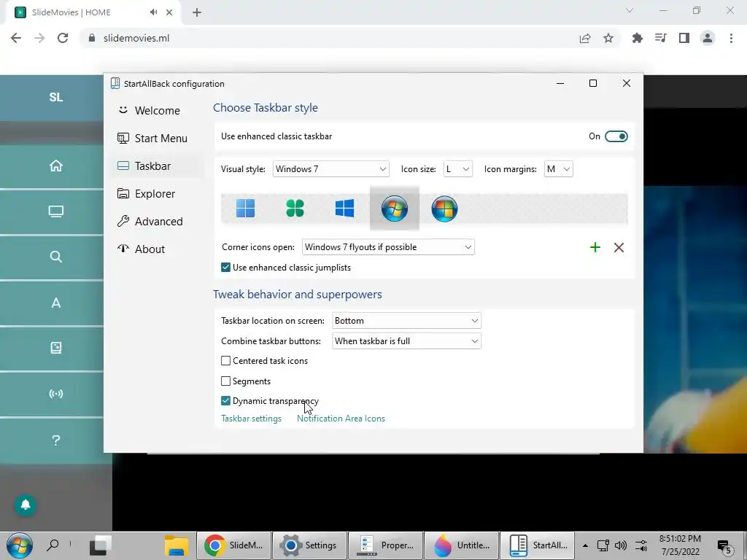Share this page icon in address bar
The height and width of the screenshot is (560, 747).
coord(585,38)
